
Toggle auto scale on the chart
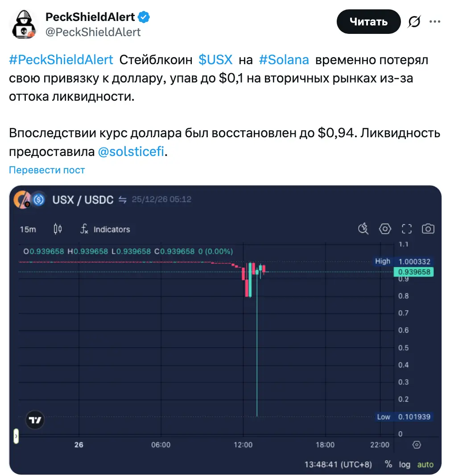425,464
